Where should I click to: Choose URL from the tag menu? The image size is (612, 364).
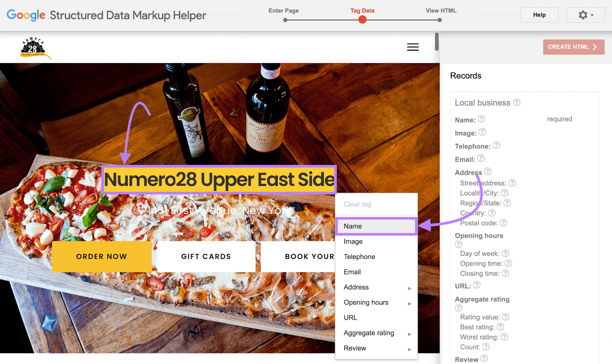click(x=376, y=318)
